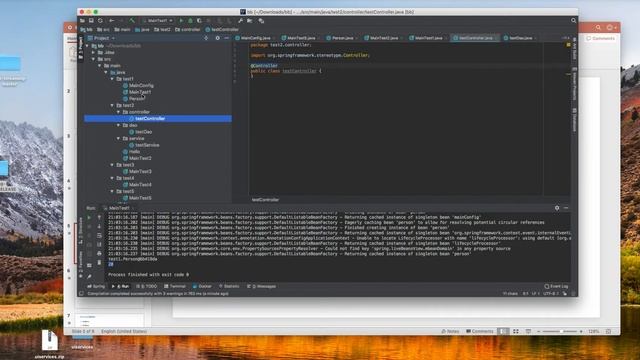The height and width of the screenshot is (360, 640).
Task: Click the Search Everywhere magnifier icon
Action: coord(573,20)
